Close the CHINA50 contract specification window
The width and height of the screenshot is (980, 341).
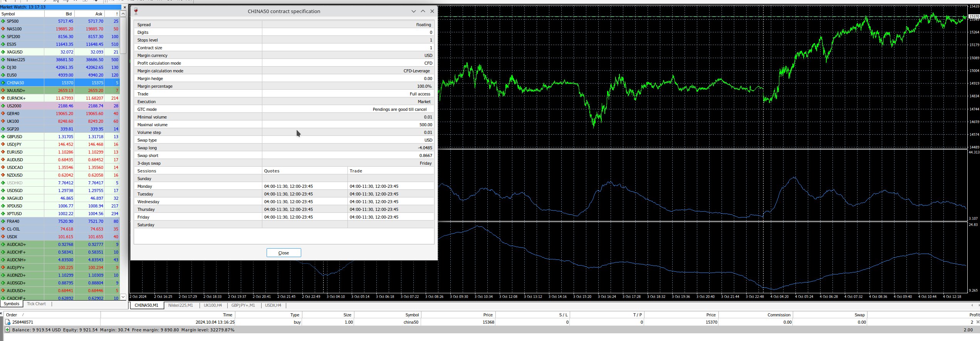point(432,11)
